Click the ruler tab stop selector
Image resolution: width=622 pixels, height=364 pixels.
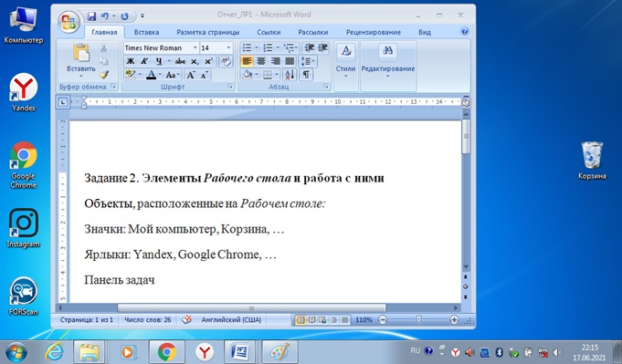tap(63, 102)
